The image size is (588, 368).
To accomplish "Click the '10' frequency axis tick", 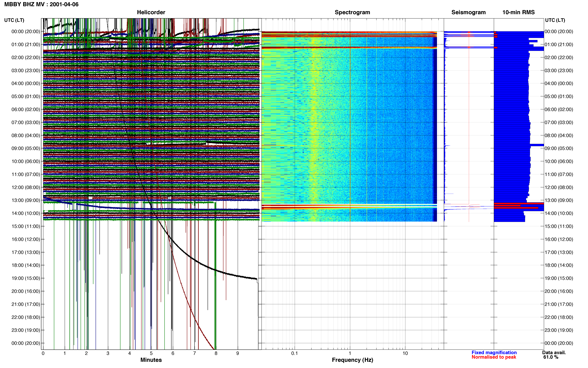I will point(405,353).
